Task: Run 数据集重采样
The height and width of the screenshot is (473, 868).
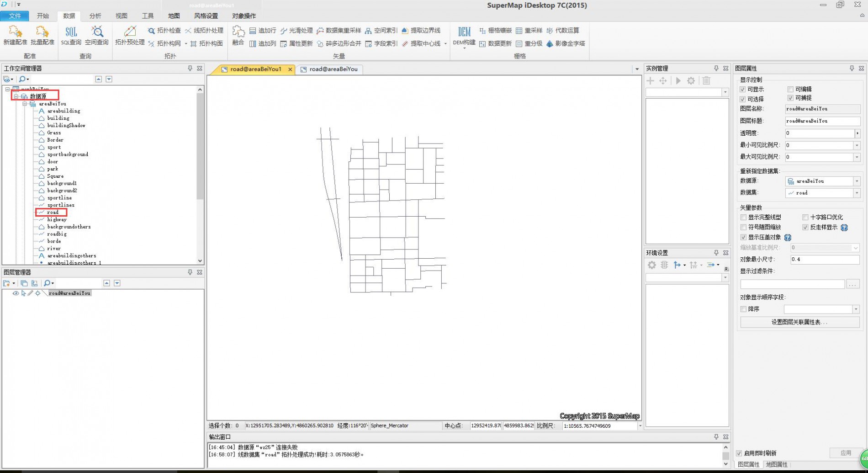Action: (x=339, y=31)
